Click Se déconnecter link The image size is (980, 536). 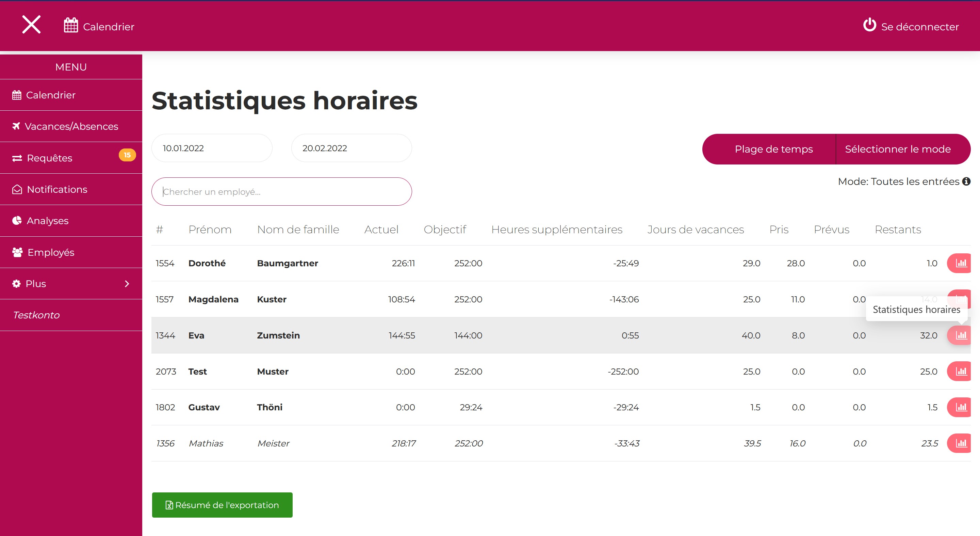(919, 27)
